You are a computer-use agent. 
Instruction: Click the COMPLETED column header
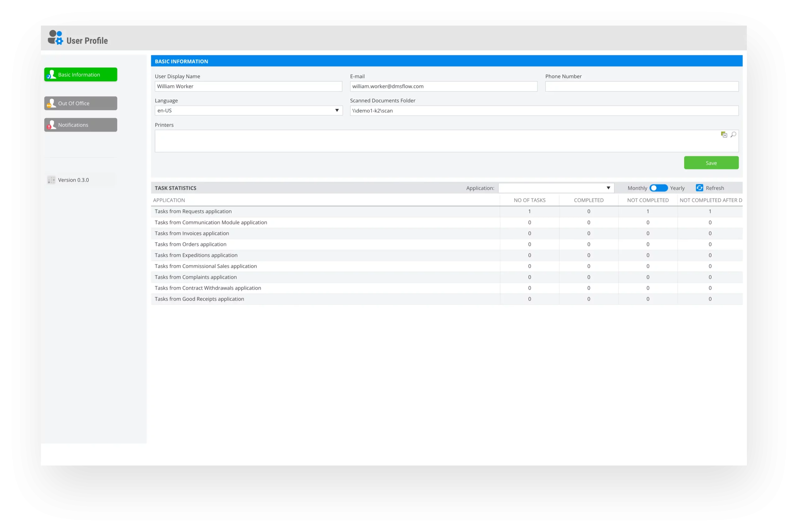[x=589, y=200]
